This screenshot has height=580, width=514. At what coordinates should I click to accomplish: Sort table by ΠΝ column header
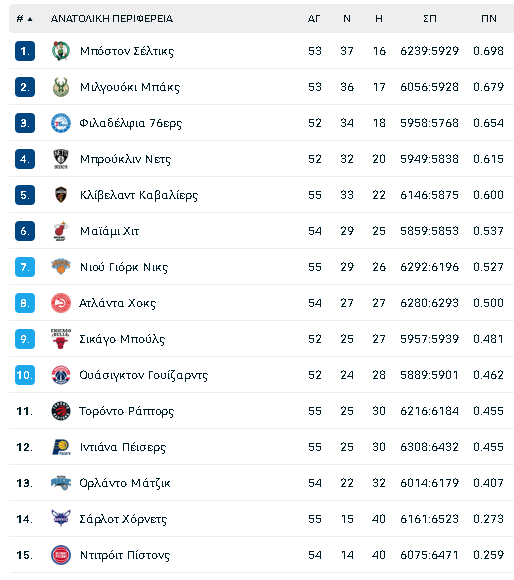point(488,18)
